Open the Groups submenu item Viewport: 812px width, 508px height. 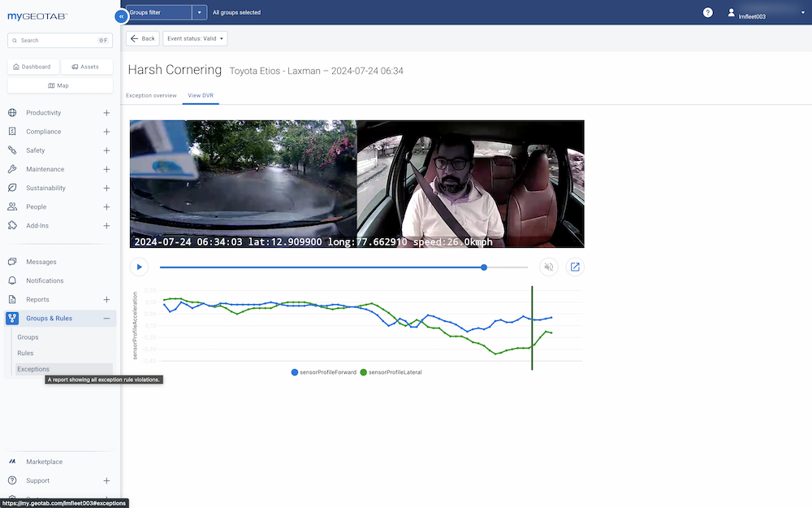tap(28, 337)
